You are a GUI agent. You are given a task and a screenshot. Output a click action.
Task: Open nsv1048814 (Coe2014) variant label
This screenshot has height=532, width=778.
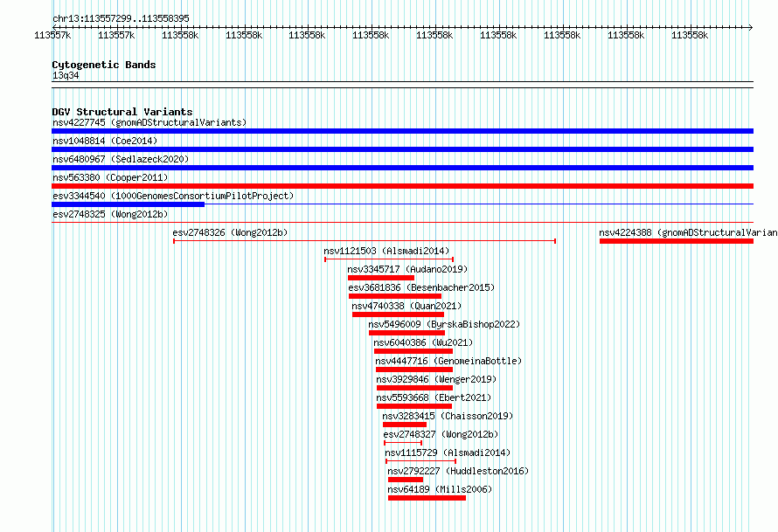pos(105,141)
